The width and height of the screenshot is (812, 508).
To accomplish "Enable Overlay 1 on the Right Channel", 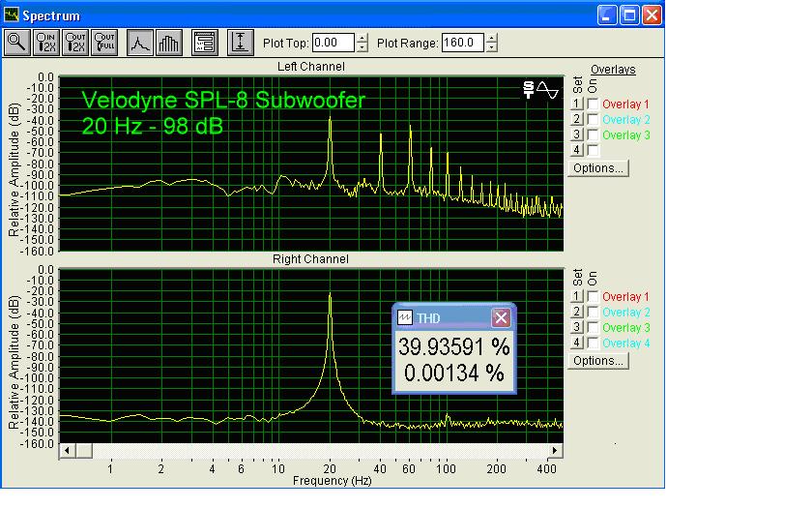I will [x=593, y=296].
